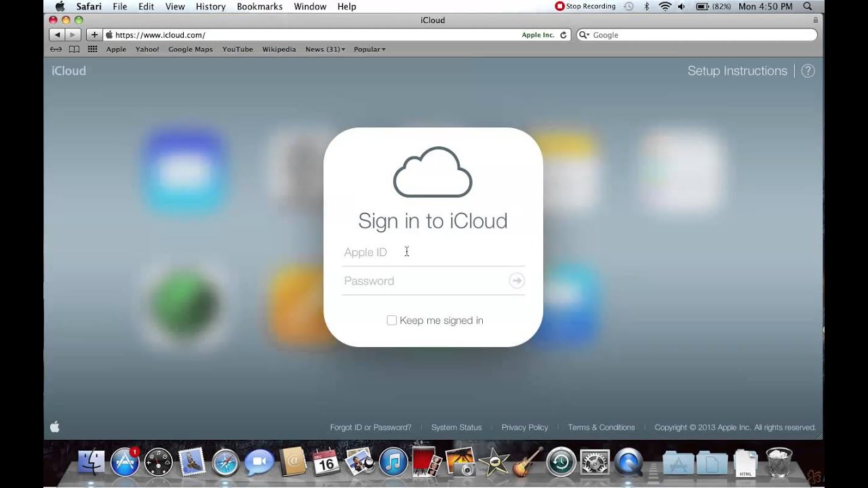Click the reload page arrow in address bar
The height and width of the screenshot is (488, 868).
pyautogui.click(x=563, y=35)
